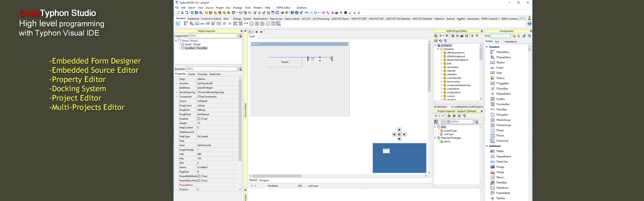Select TMemo in Components palette list
The height and width of the screenshot is (201, 644).
click(x=500, y=78)
